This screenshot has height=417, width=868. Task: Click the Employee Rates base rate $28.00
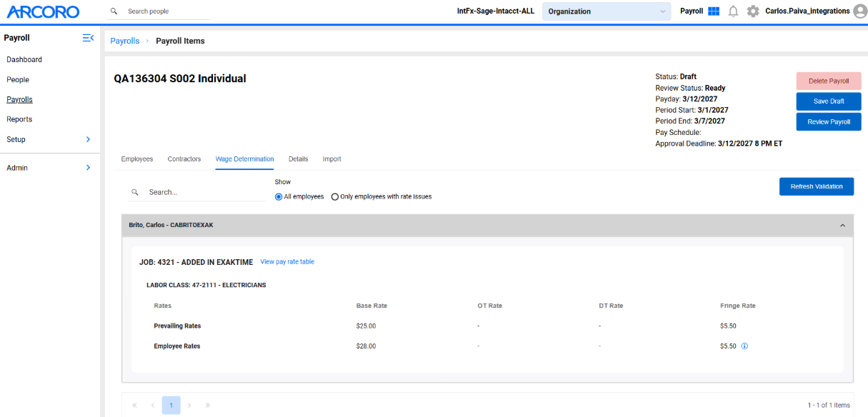click(x=366, y=346)
